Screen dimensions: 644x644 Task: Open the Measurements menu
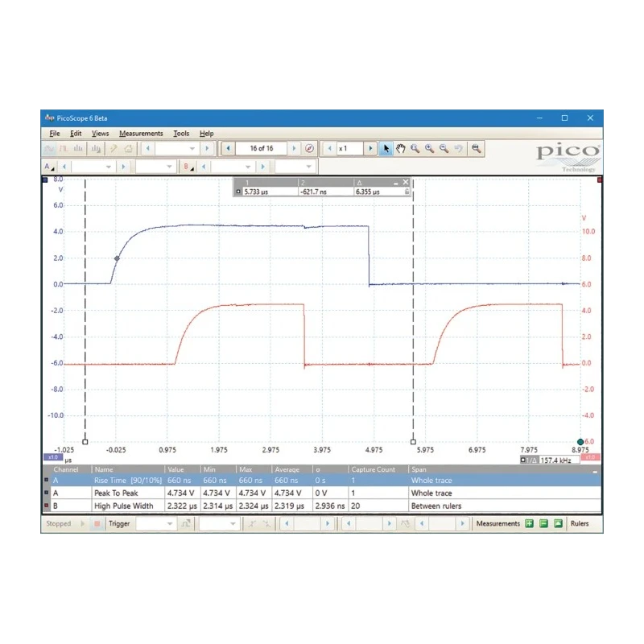tap(141, 134)
